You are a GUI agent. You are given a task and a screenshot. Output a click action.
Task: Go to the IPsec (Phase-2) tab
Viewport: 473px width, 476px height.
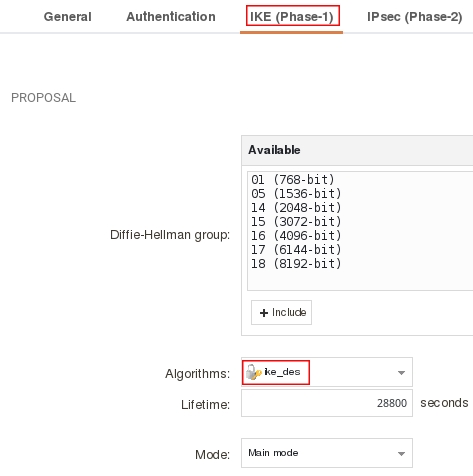415,17
